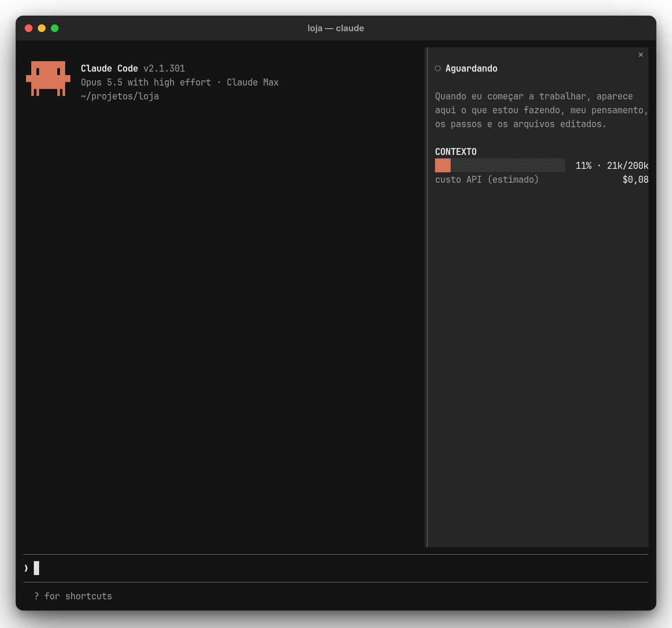Click the context usage progress bar

tap(500, 165)
